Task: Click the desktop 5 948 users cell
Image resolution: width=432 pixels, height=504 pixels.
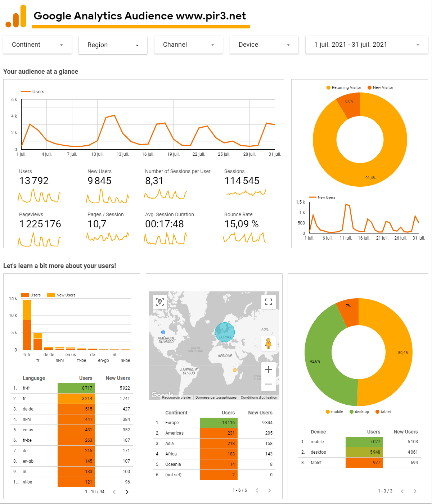Action: click(x=364, y=452)
